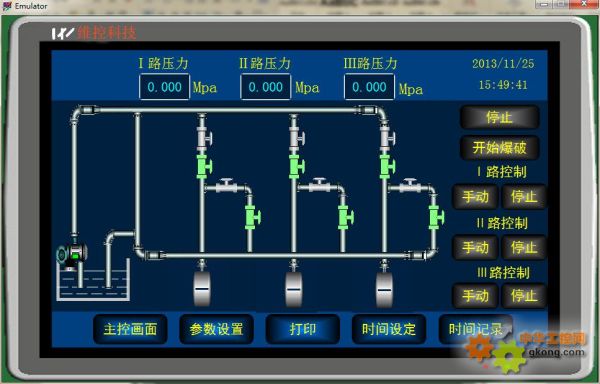This screenshot has width=600, height=384.
Task: Click the water tank graphic
Action: (93, 281)
